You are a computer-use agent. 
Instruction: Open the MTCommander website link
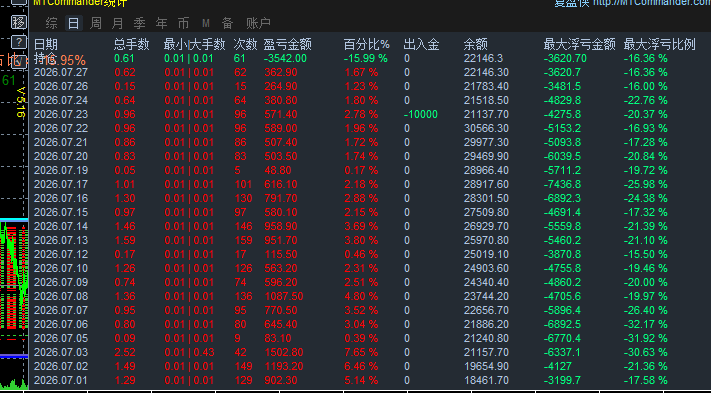652,3
